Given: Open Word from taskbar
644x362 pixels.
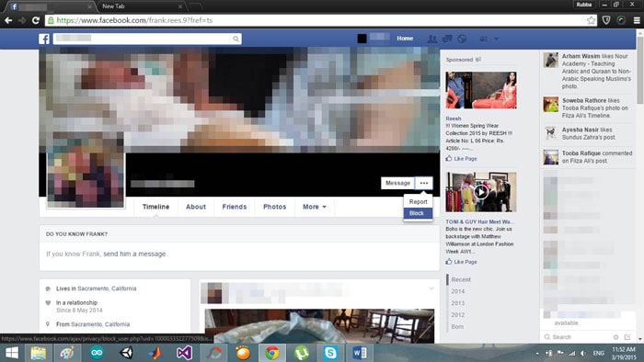Looking at the screenshot, I should coord(360,353).
